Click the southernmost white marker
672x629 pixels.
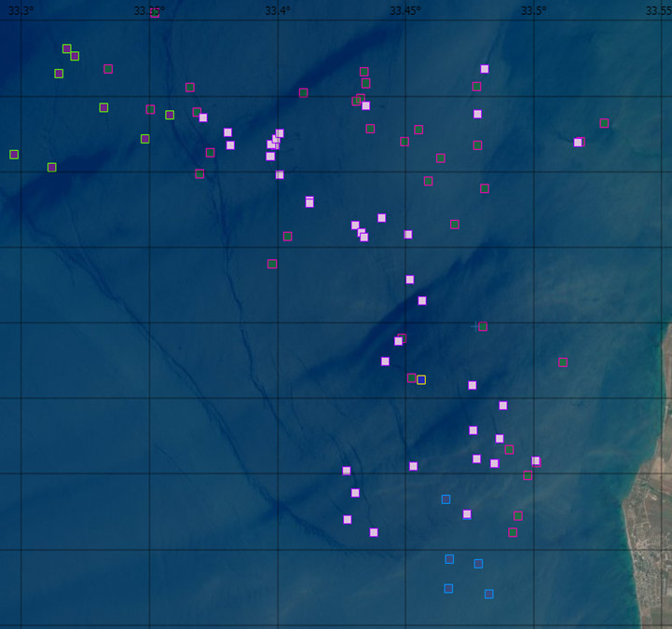click(374, 532)
